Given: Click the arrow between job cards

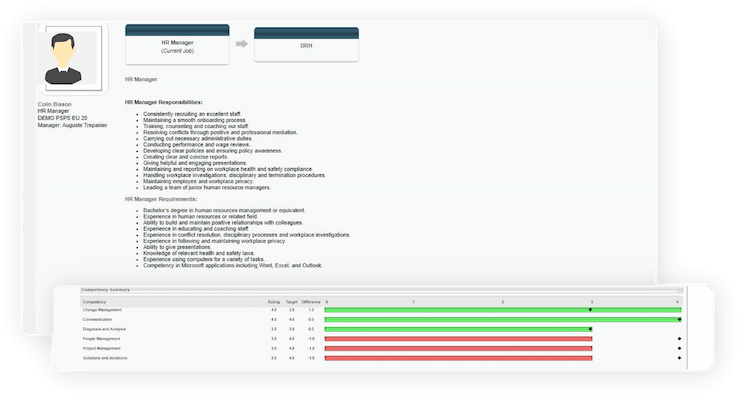Looking at the screenshot, I should coord(242,44).
